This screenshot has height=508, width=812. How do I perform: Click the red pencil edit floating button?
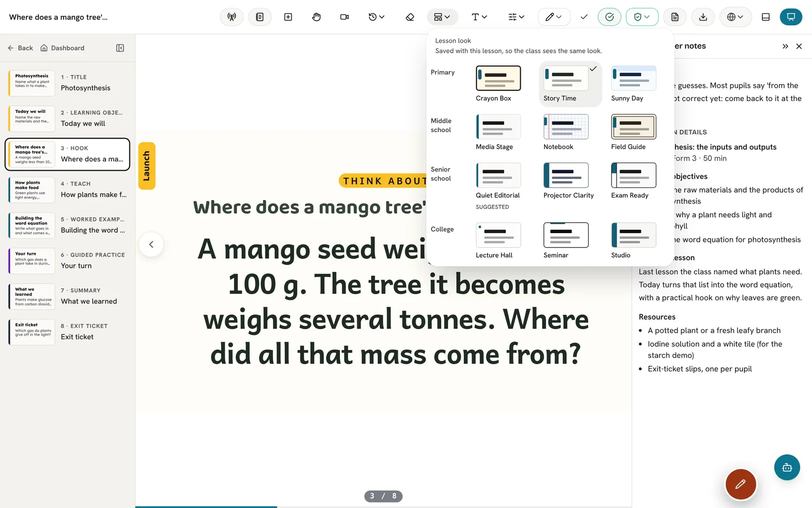tap(741, 484)
